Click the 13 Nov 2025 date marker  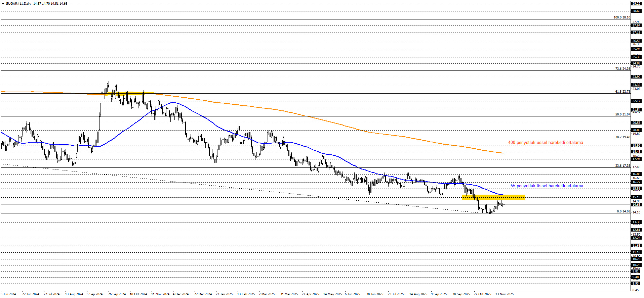point(505,294)
